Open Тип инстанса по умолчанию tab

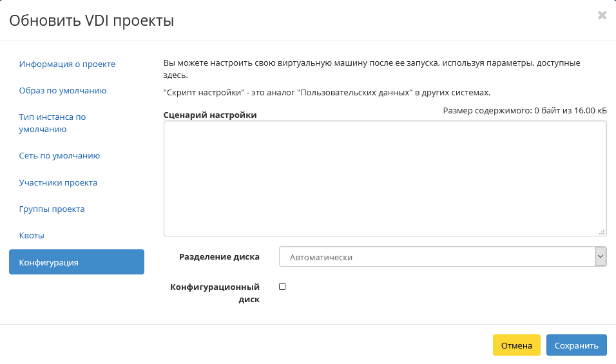pyautogui.click(x=52, y=123)
